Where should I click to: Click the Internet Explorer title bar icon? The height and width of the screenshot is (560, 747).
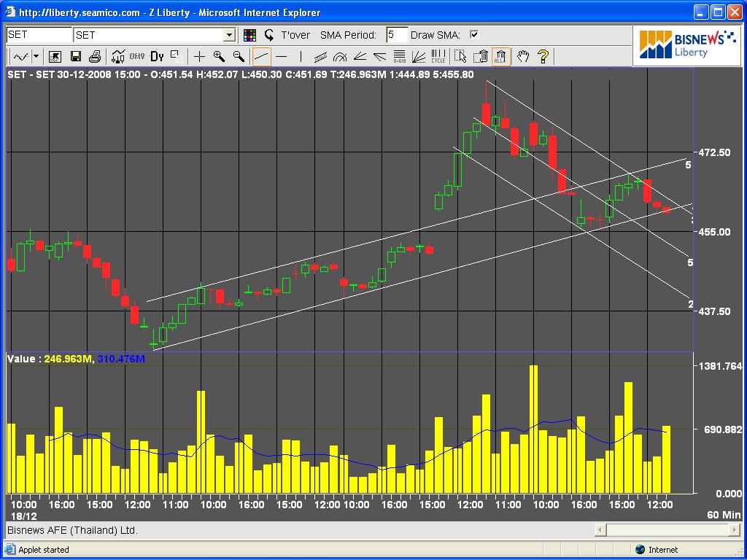10,12
